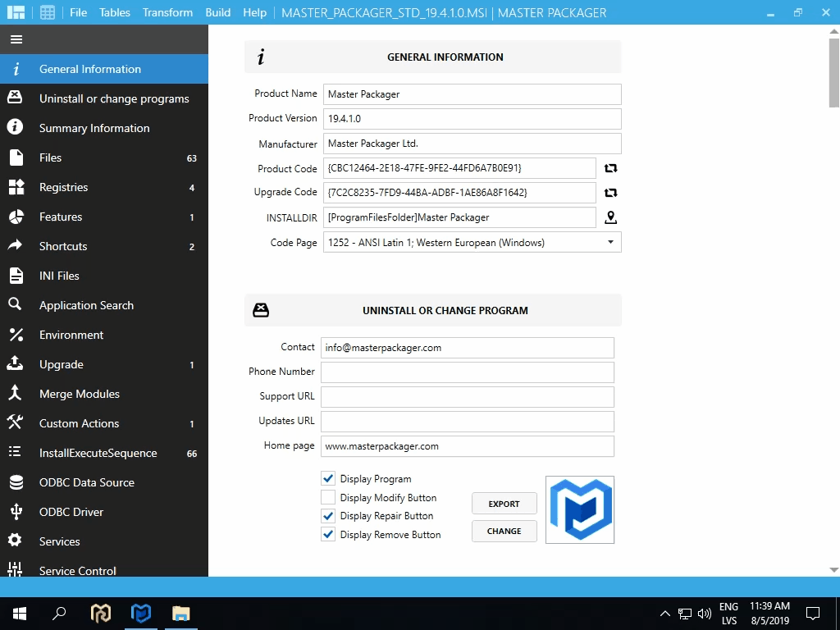
Task: Enable Display Modify Button checkbox
Action: coord(328,497)
